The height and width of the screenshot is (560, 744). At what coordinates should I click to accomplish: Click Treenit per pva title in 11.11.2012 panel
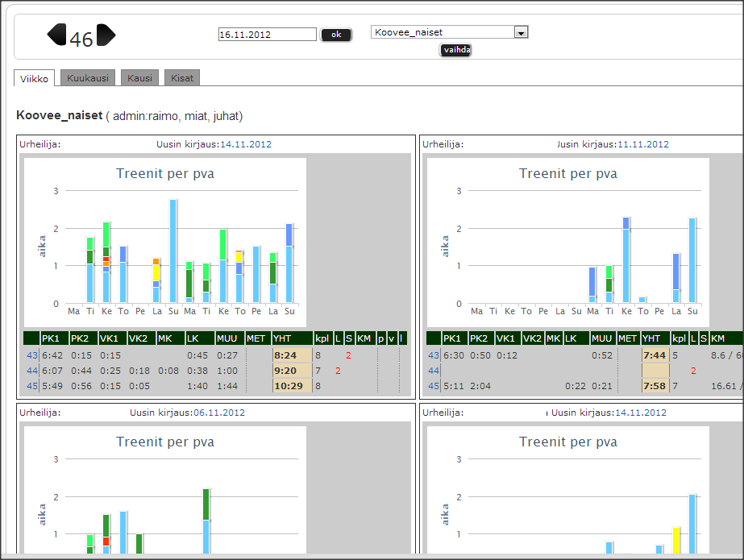pos(568,173)
